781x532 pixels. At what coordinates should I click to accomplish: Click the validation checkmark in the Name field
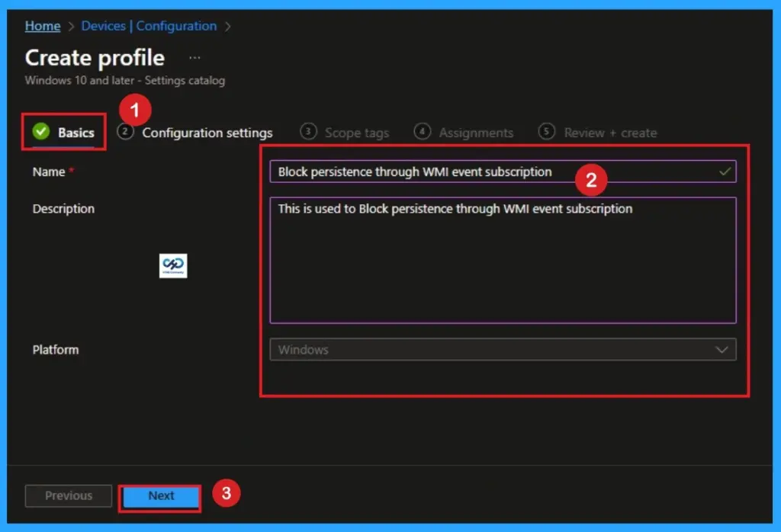tap(727, 171)
